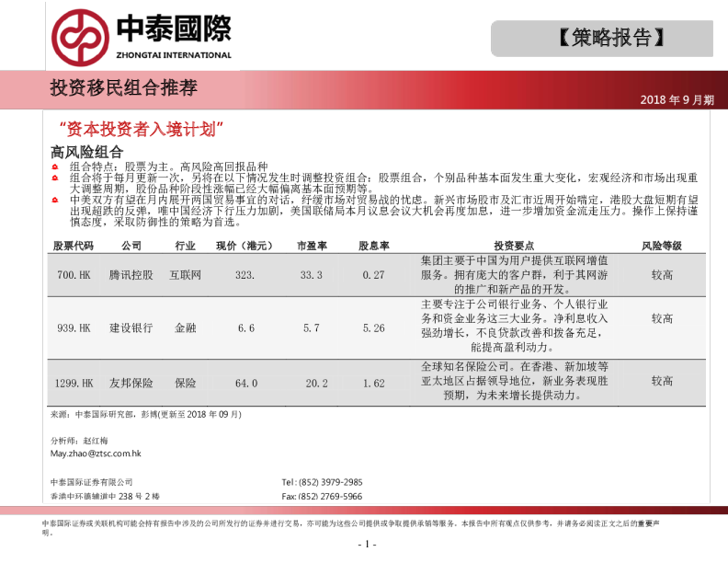This screenshot has height=563, width=728.
Task: Click the 2018 年 9 月期 issue date
Action: pos(677,100)
